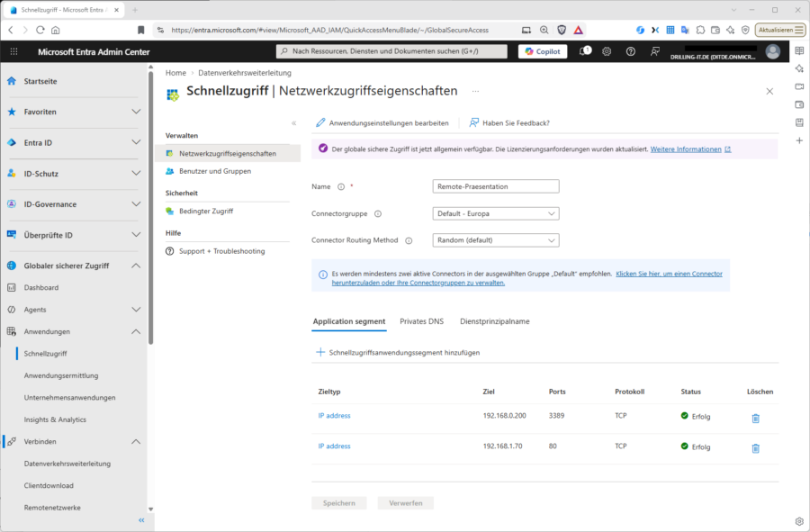Open the Connector Routing Method dropdown

point(495,240)
